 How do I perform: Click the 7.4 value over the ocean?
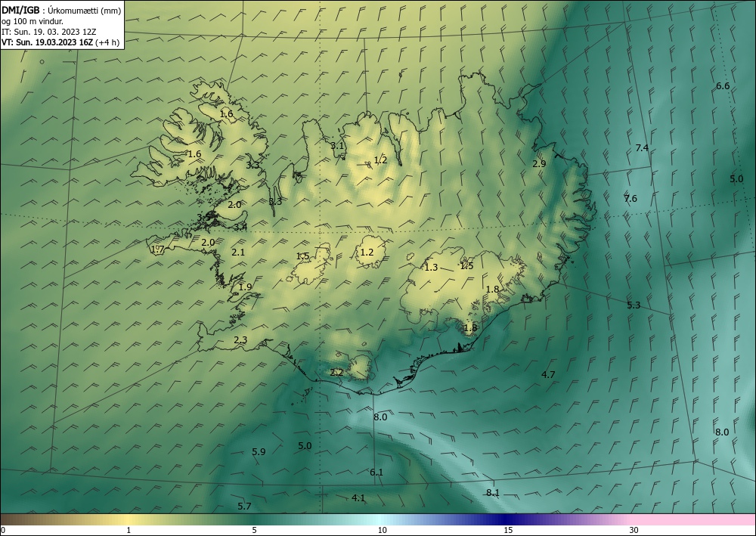coord(642,148)
